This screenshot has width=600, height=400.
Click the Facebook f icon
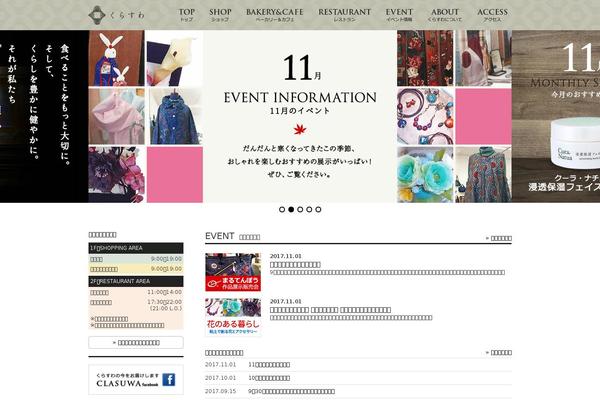click(169, 379)
